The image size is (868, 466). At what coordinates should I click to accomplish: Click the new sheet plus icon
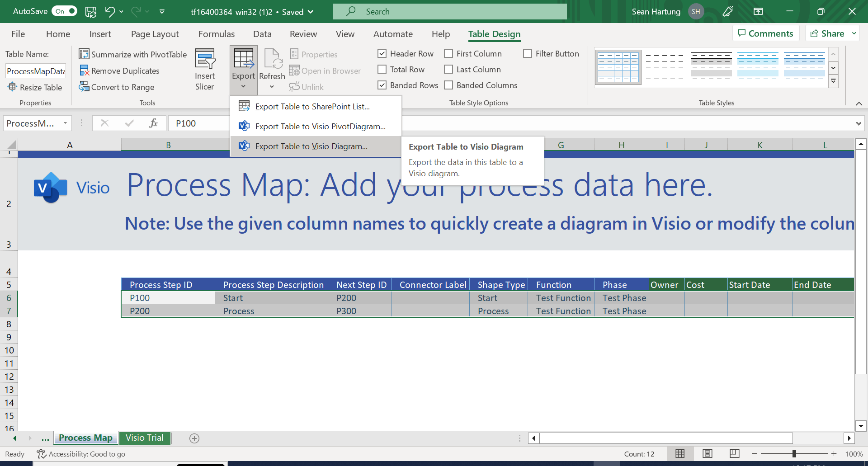pos(194,438)
